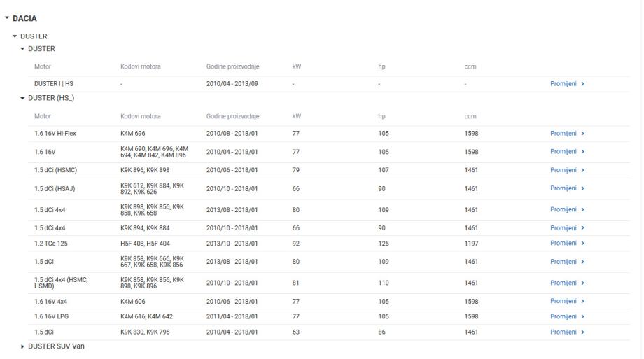
Task: Collapse the DUSTER subgroup above DUSTER I | HS
Action: pos(22,48)
